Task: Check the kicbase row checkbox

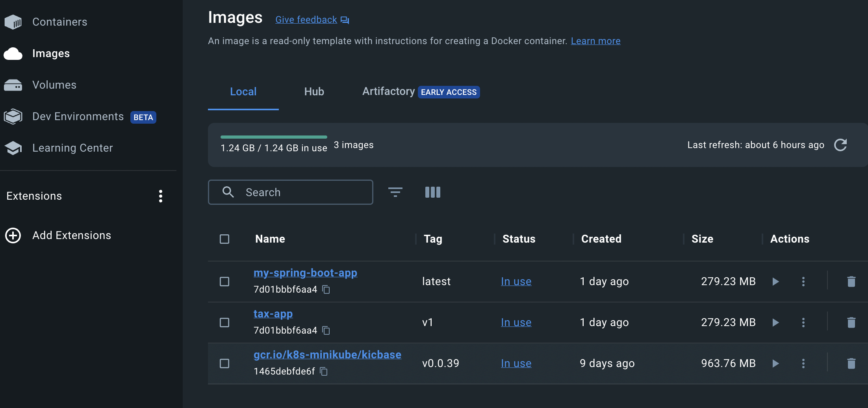Action: (224, 363)
